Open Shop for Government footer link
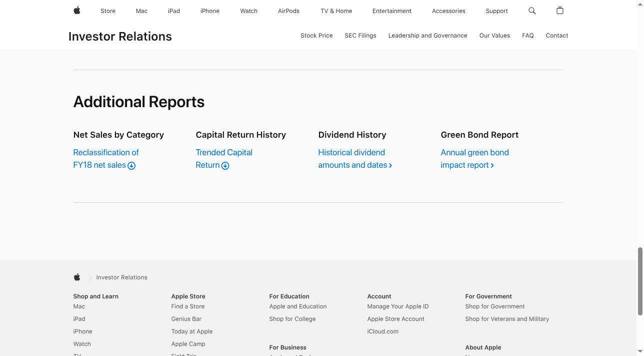644x356 pixels. tap(495, 306)
